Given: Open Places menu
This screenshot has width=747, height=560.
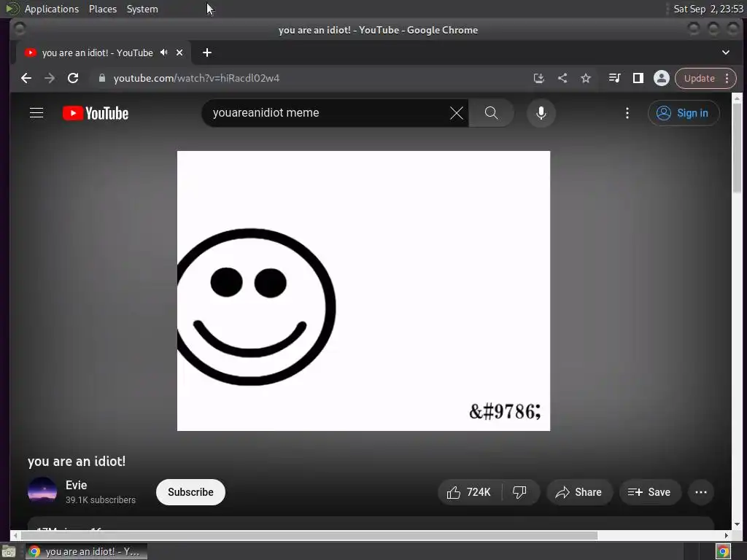Looking at the screenshot, I should click(103, 9).
